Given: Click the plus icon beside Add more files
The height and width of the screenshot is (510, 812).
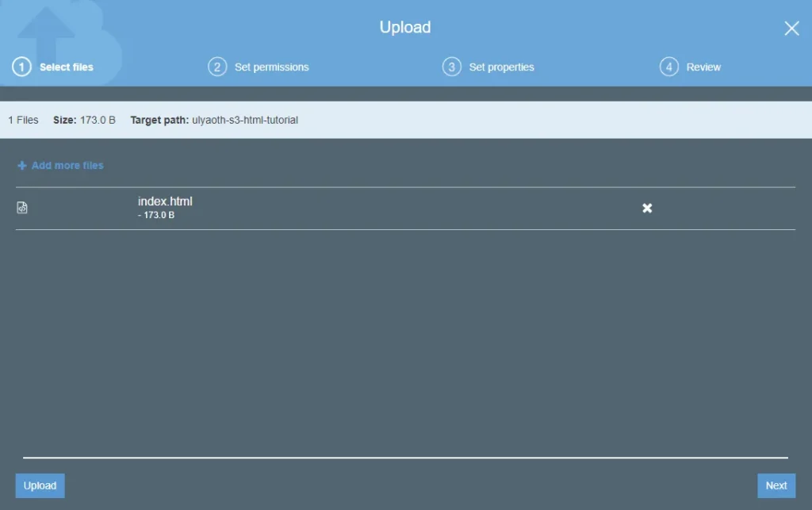Looking at the screenshot, I should pos(22,166).
